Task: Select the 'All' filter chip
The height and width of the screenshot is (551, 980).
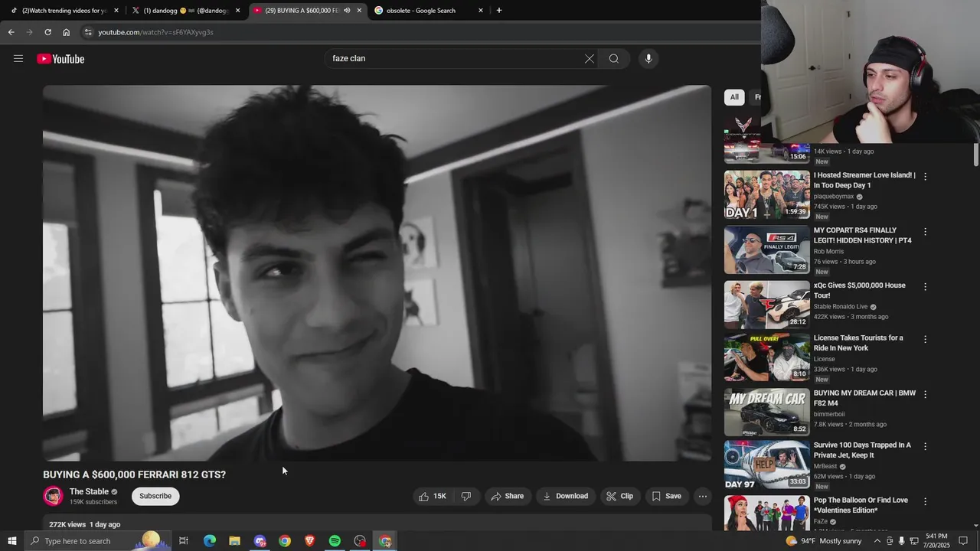Action: tap(734, 97)
